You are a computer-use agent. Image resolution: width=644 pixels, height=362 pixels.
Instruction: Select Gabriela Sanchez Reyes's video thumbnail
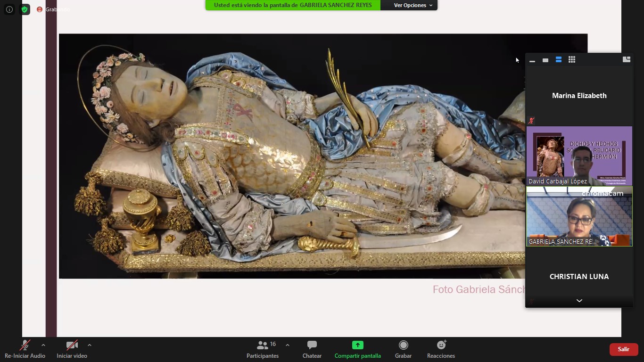point(579,216)
